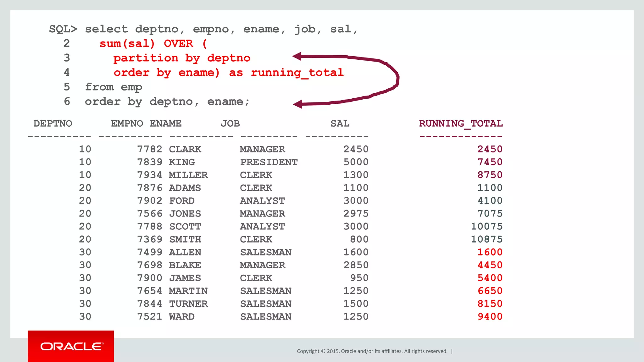
Task: Click the ENAME column header
Action: 165,123
